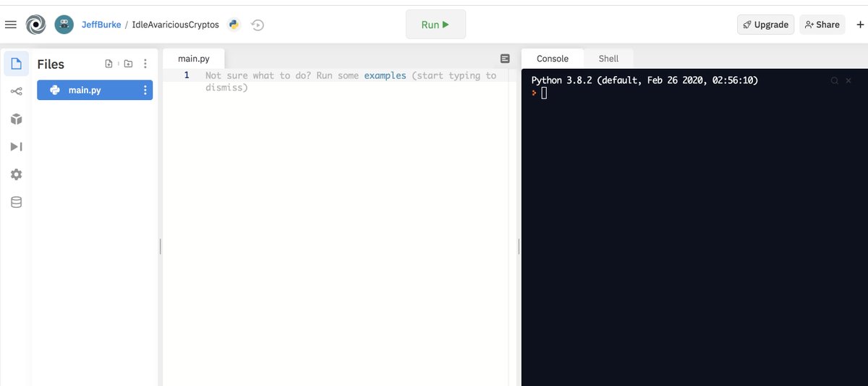The image size is (868, 386).
Task: Click the Upgrade button
Action: (x=765, y=25)
